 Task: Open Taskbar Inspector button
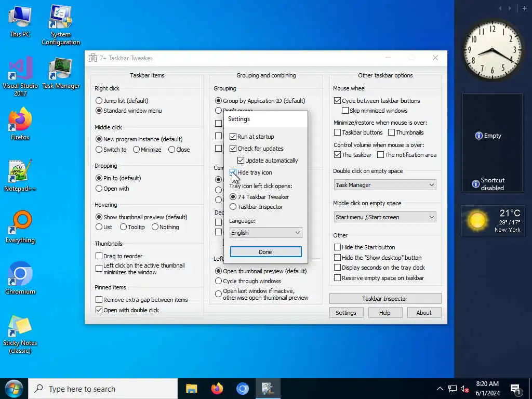(385, 299)
